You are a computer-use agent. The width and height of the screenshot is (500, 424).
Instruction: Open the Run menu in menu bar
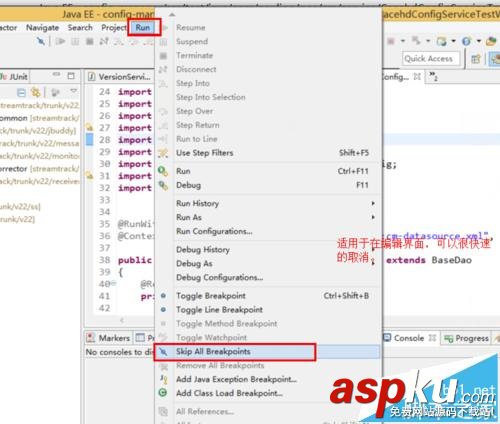143,27
